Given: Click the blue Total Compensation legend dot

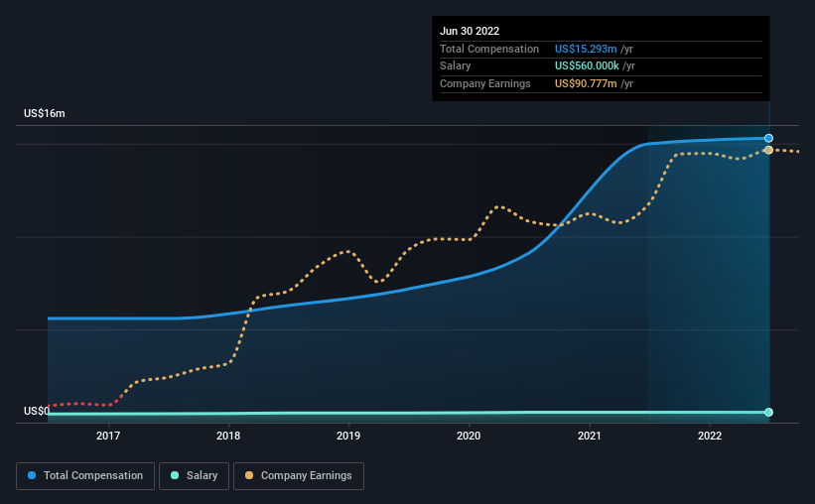Looking at the screenshot, I should (32, 475).
